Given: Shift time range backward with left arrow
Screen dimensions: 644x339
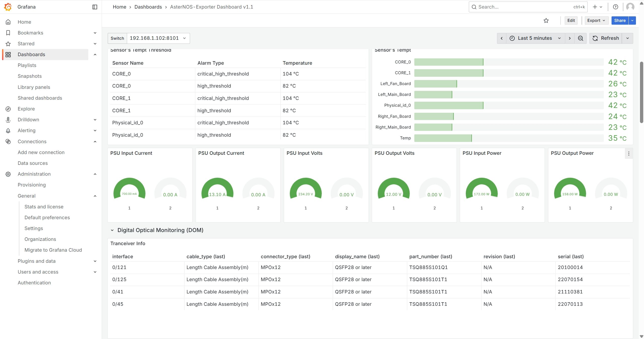Looking at the screenshot, I should 501,38.
